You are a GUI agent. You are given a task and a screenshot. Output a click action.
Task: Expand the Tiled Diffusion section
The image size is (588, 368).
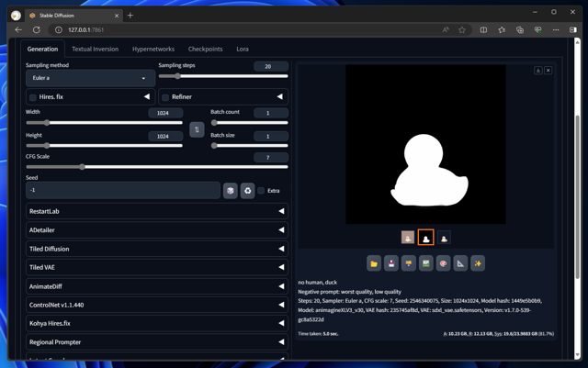coord(156,249)
